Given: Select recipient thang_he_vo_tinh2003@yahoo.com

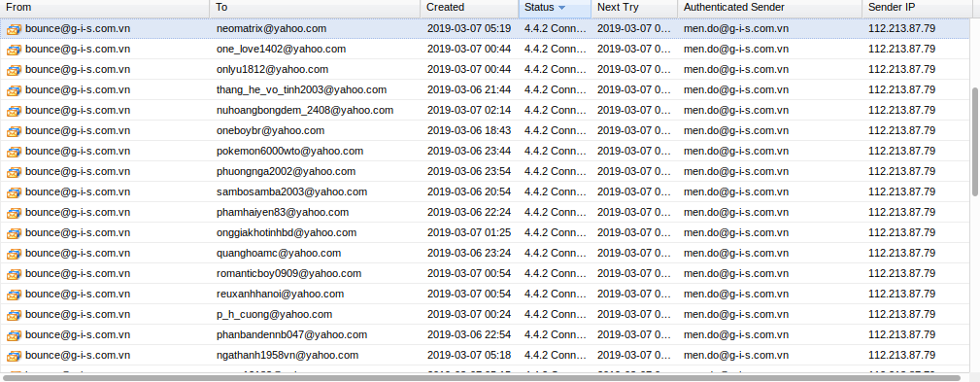Looking at the screenshot, I should [x=301, y=90].
